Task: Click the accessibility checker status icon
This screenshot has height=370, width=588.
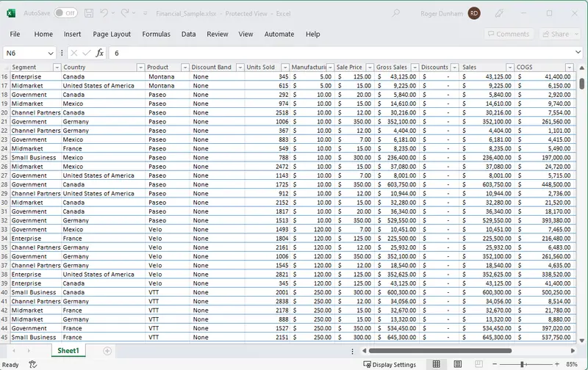Action: [33, 364]
